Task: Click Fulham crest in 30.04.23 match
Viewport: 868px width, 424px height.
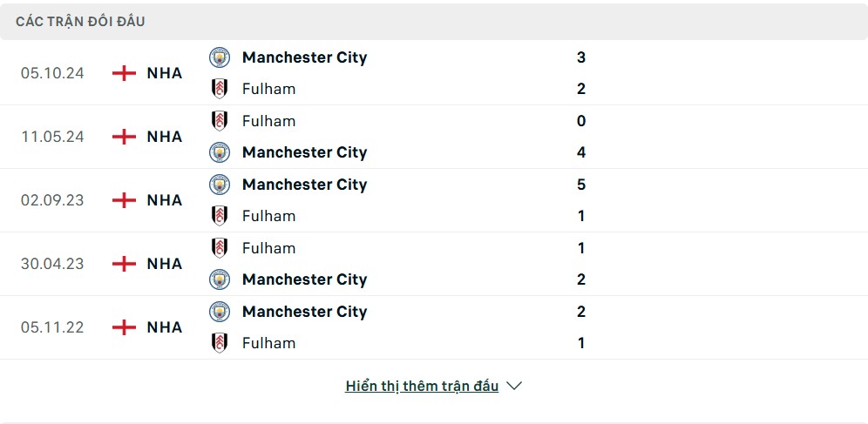Action: [220, 248]
